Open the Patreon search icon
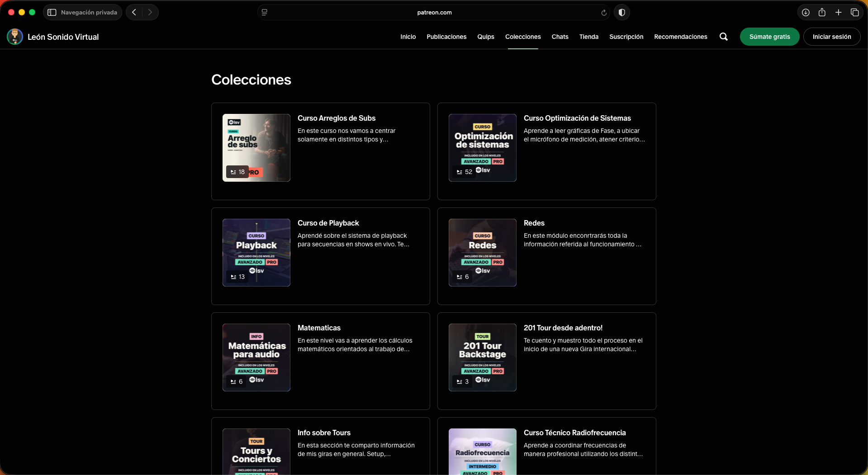 [x=724, y=37]
